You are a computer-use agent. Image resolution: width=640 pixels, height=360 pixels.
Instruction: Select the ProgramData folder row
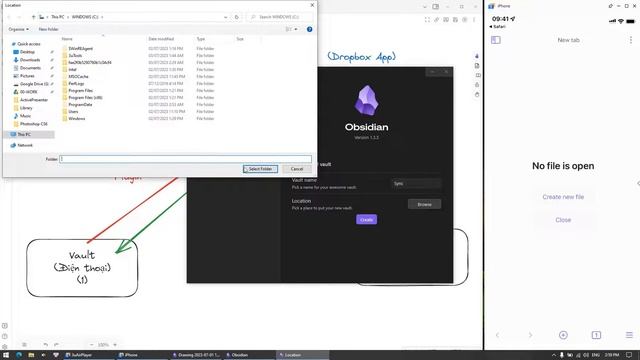tap(139, 104)
